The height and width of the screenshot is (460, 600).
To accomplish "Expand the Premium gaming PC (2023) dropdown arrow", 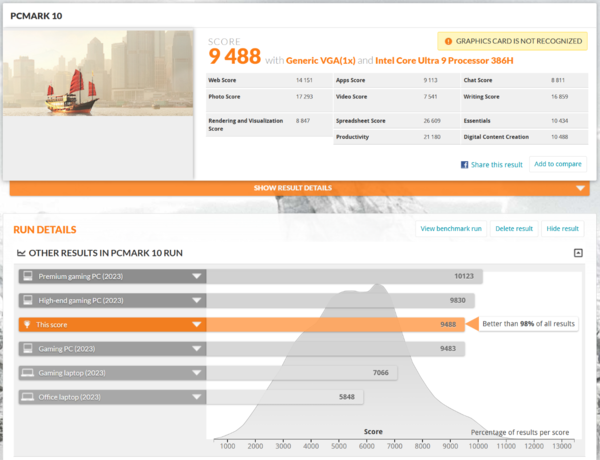I will point(197,276).
